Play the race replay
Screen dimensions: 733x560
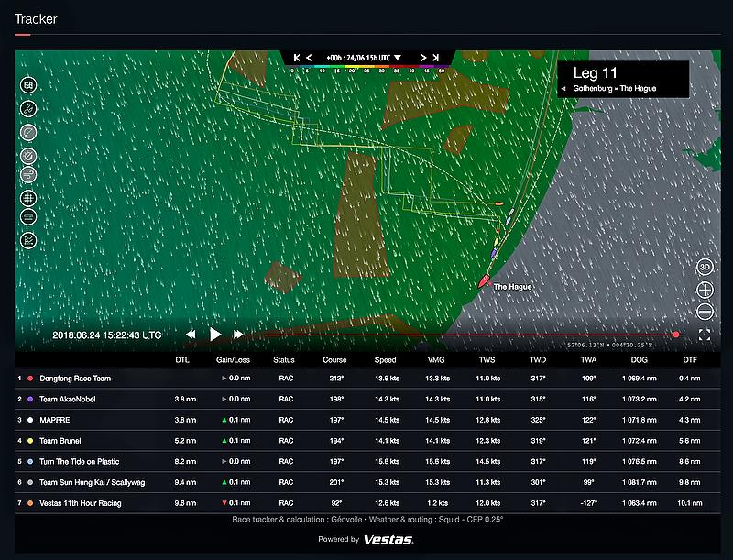point(215,335)
